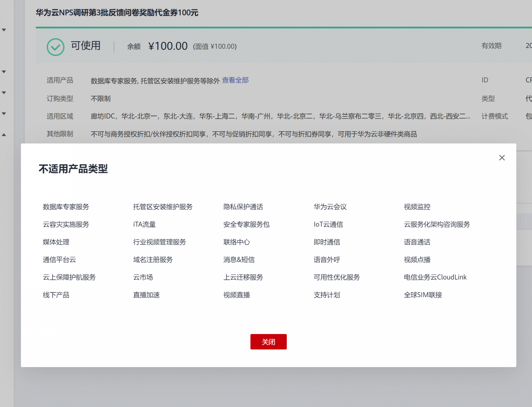Click the 华为云会议 entry
The image size is (532, 407).
[x=330, y=207]
